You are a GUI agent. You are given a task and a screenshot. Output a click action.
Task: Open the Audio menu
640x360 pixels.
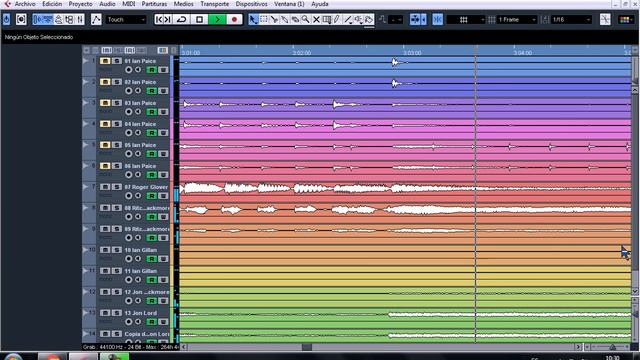pos(107,4)
